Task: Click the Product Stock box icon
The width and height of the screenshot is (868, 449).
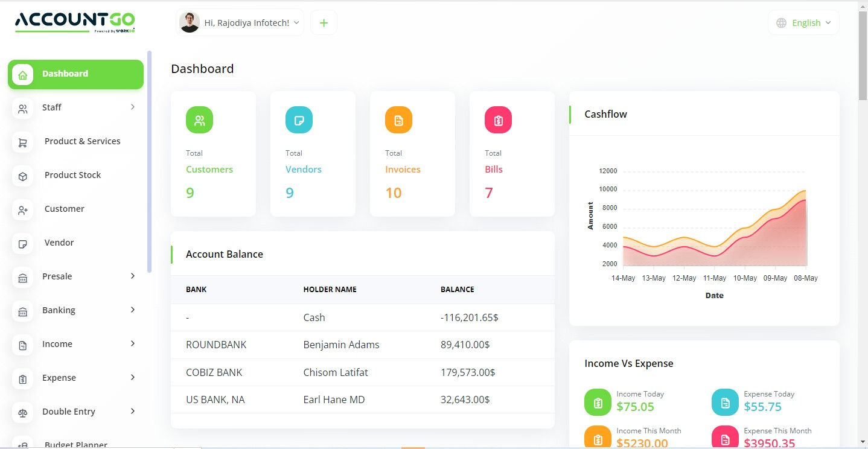Action: pos(23,177)
